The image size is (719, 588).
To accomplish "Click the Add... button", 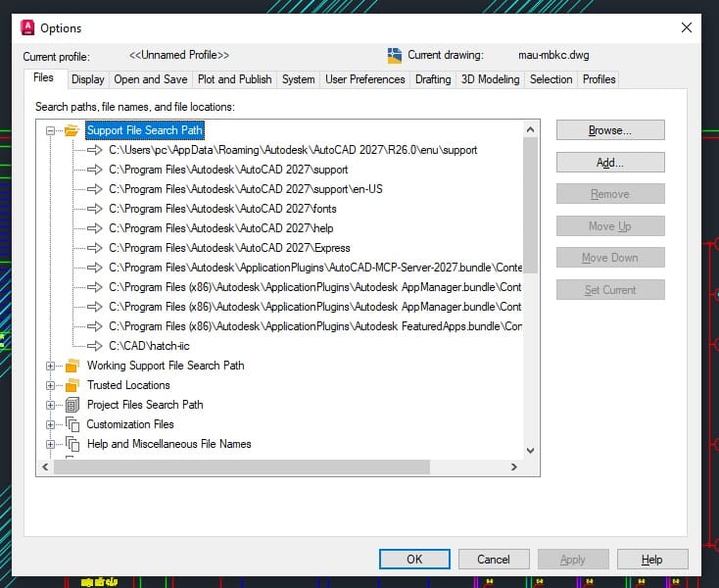I will coord(610,163).
